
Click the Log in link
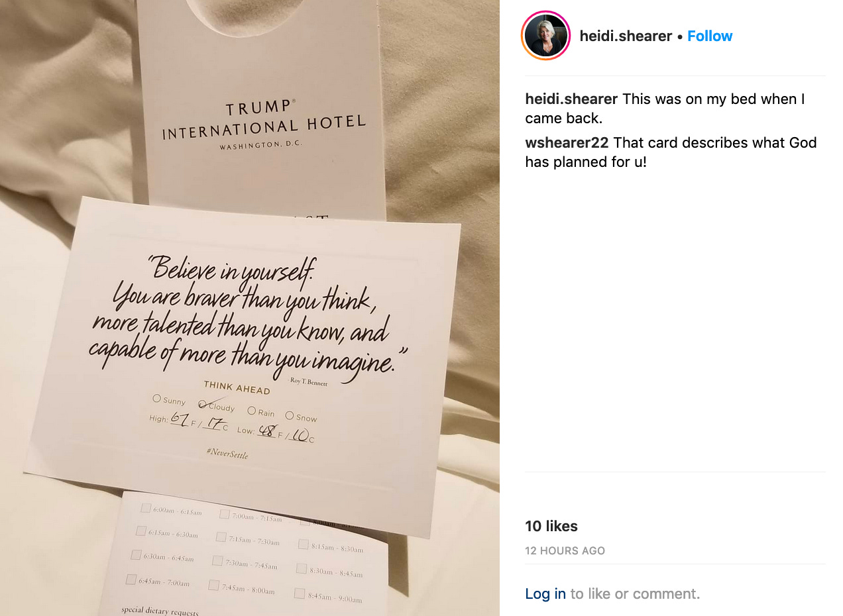click(545, 593)
